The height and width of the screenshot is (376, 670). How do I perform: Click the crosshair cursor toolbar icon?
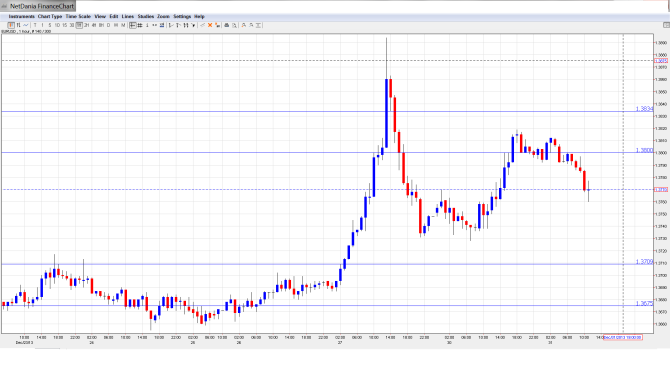(132, 25)
